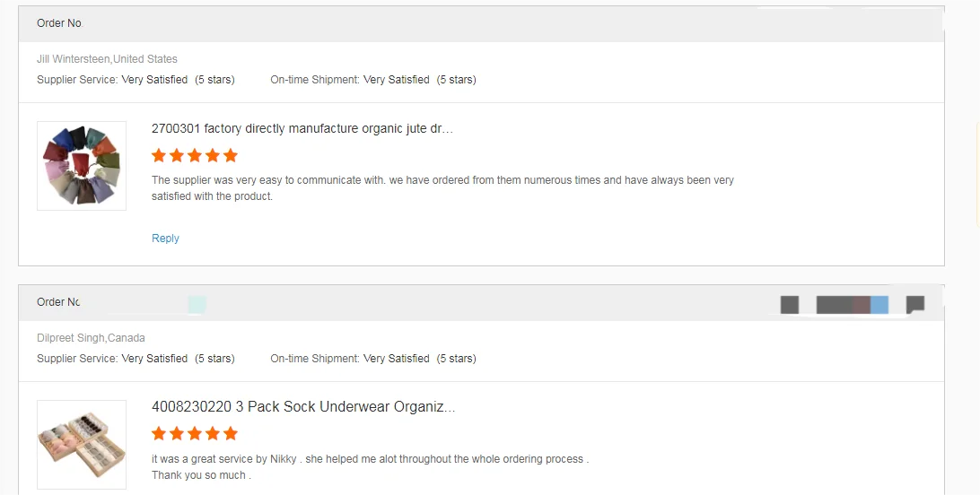Click the first star of the sock organizer review
This screenshot has width=980, height=495.
point(159,434)
